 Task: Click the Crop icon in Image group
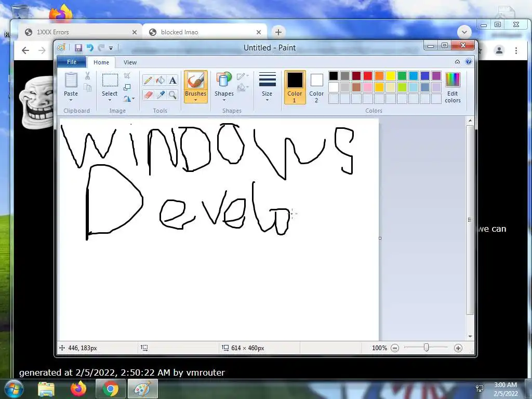[x=127, y=76]
